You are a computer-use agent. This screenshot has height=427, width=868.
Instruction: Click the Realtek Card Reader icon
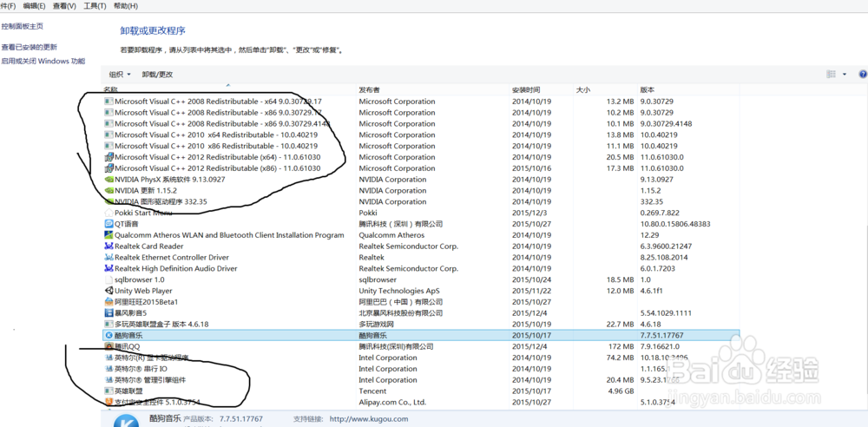[x=108, y=246]
